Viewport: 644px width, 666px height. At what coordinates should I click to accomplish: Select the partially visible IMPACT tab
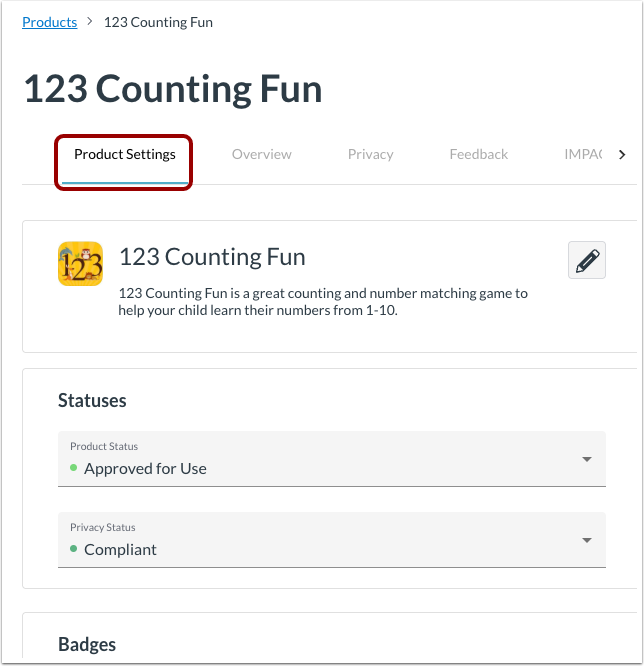point(583,154)
